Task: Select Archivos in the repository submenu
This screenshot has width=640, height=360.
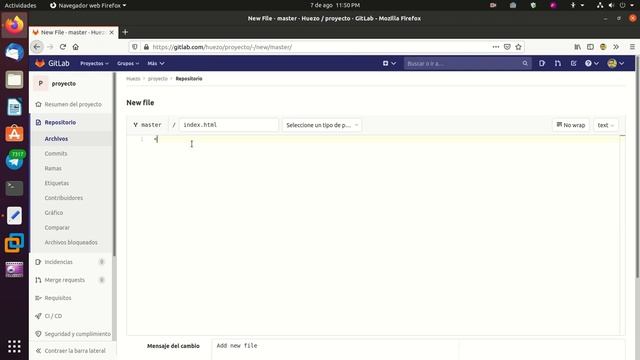Action: pyautogui.click(x=56, y=139)
